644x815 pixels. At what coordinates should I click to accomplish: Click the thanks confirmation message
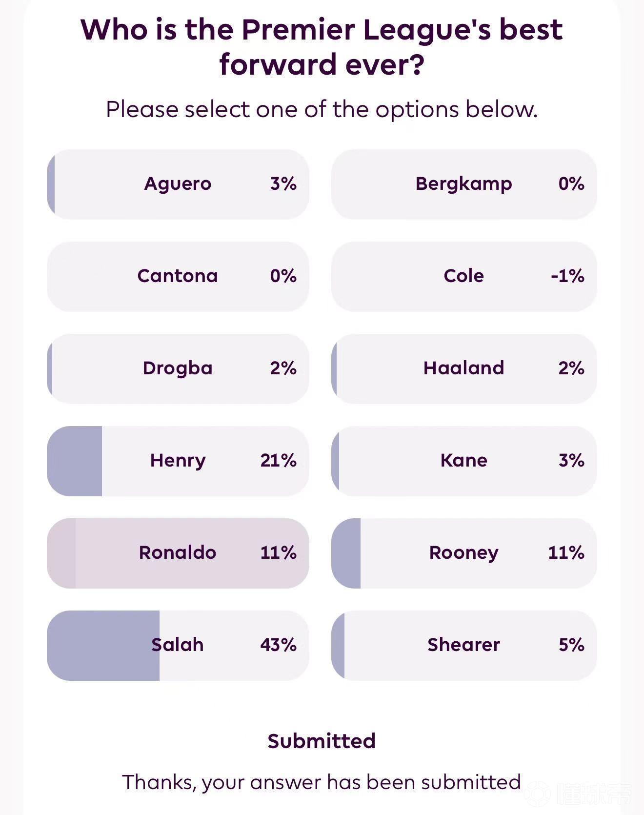322,782
